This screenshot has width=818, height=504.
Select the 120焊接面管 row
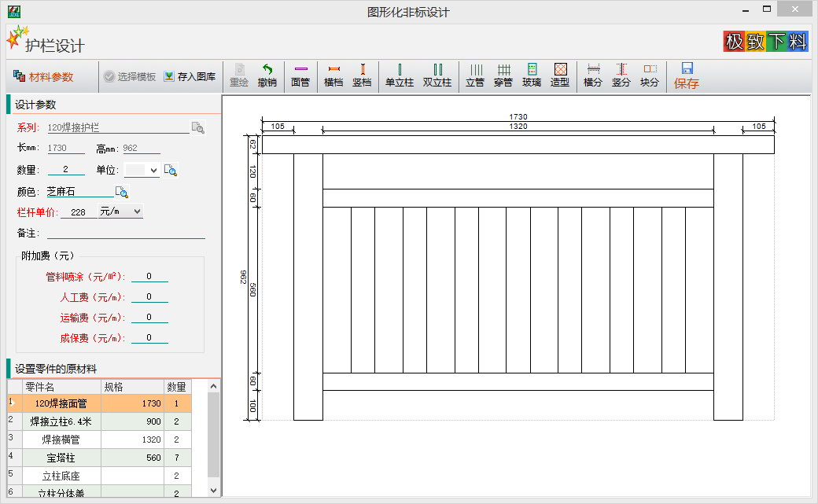point(100,403)
